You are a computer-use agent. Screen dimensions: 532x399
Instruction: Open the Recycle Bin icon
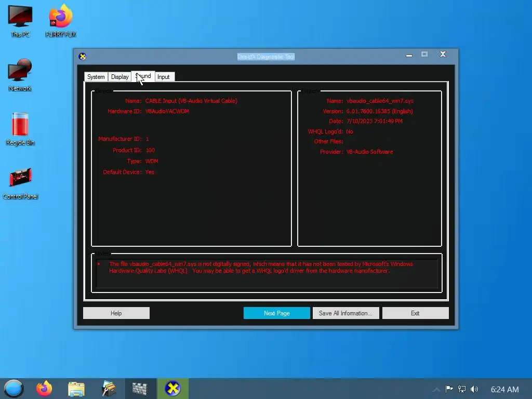[x=20, y=129]
